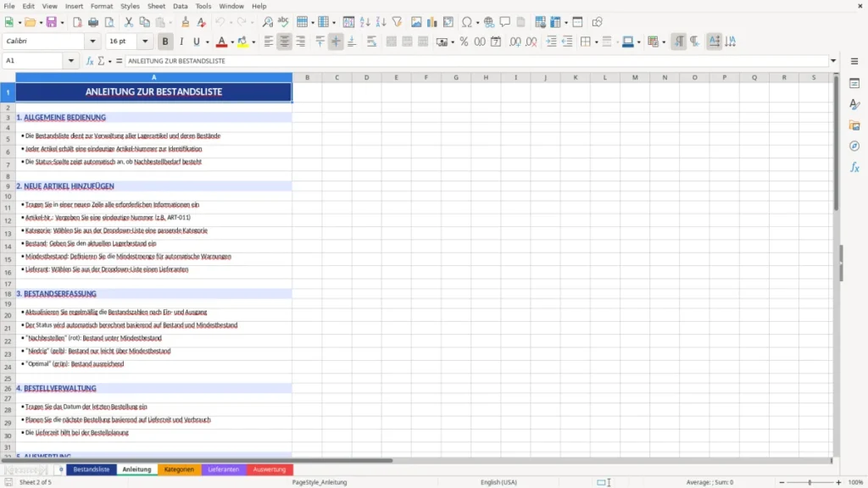Insert Comment speech bubble icon
Screen dimensions: 868x488
(x=505, y=22)
